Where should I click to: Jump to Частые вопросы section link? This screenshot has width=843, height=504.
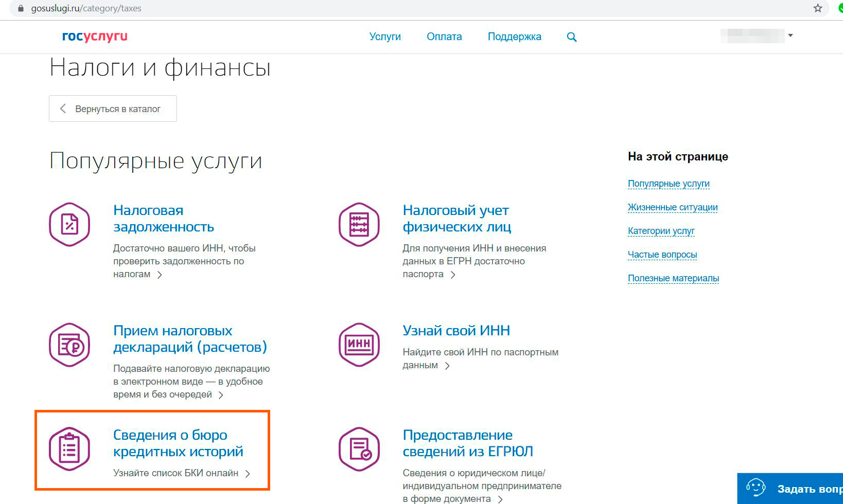[x=662, y=255]
